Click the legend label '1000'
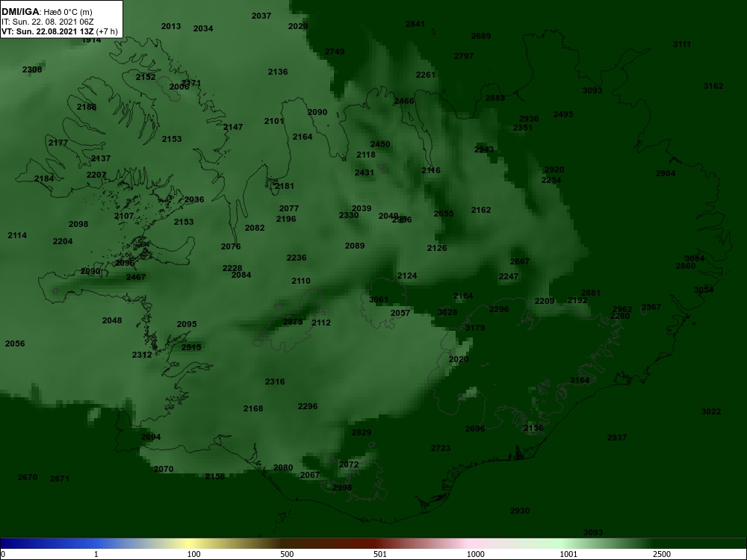Screen dimensions: 747x560 point(475,554)
